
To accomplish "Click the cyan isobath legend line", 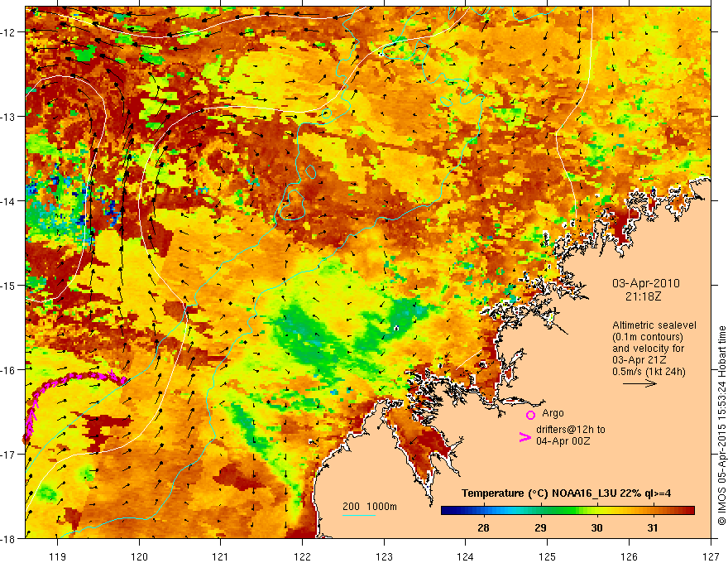I will pyautogui.click(x=359, y=515).
